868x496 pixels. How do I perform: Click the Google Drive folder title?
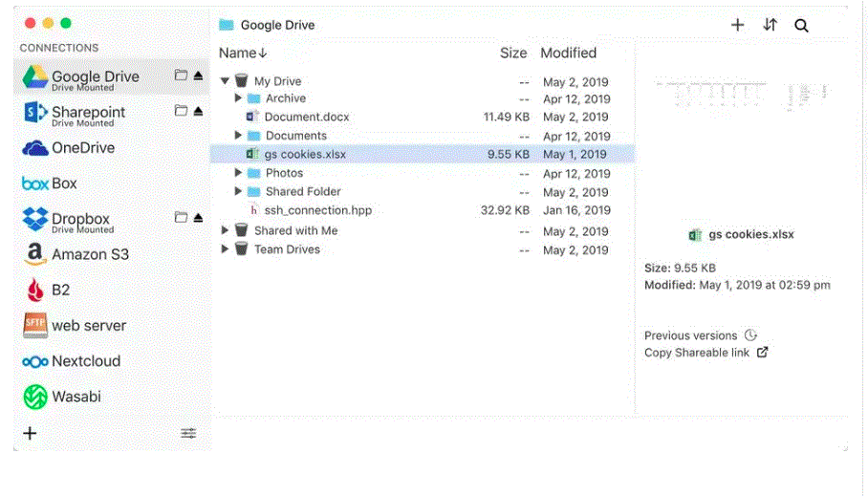tap(277, 25)
